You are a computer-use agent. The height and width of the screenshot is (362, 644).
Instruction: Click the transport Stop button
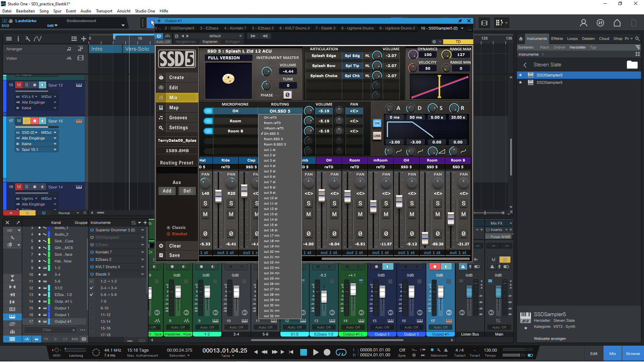pos(304,352)
